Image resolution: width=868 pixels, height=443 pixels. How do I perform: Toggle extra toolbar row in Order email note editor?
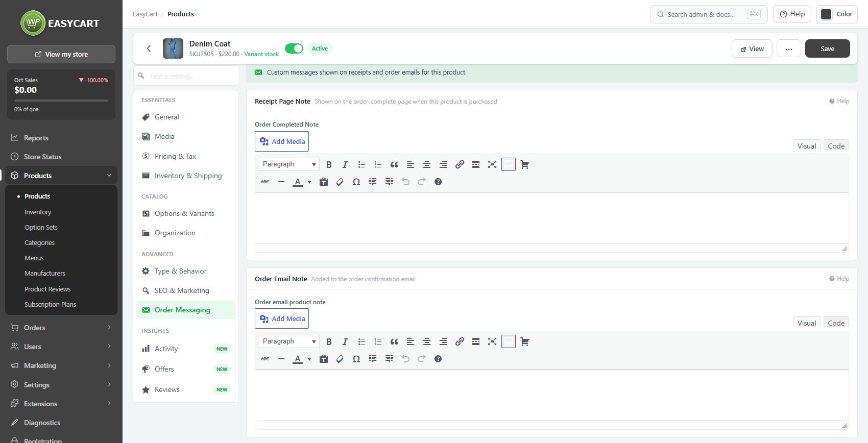(x=509, y=341)
